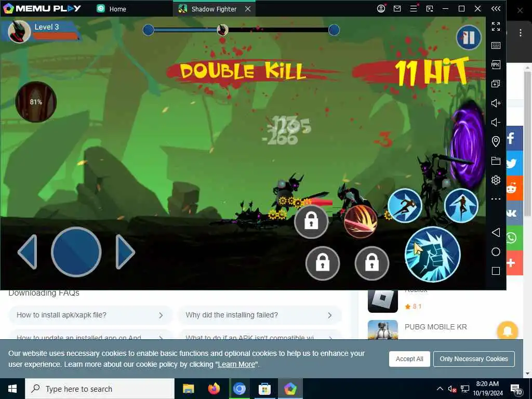Click the Roblox app thumbnail
The height and width of the screenshot is (399, 532).
click(x=383, y=301)
